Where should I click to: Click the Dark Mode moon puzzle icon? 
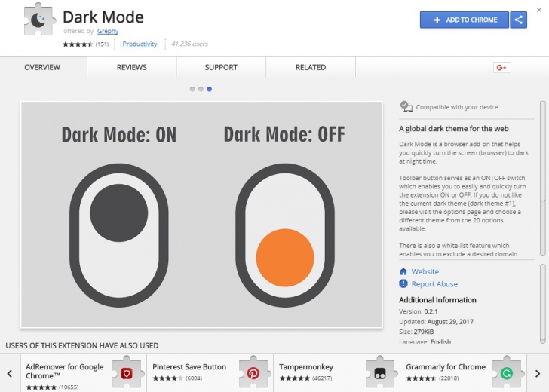39,20
